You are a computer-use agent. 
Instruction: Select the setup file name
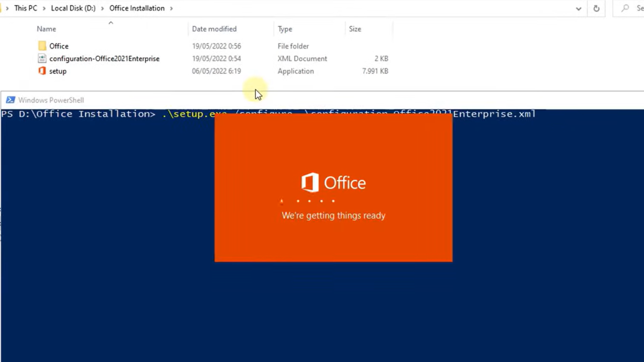point(58,71)
